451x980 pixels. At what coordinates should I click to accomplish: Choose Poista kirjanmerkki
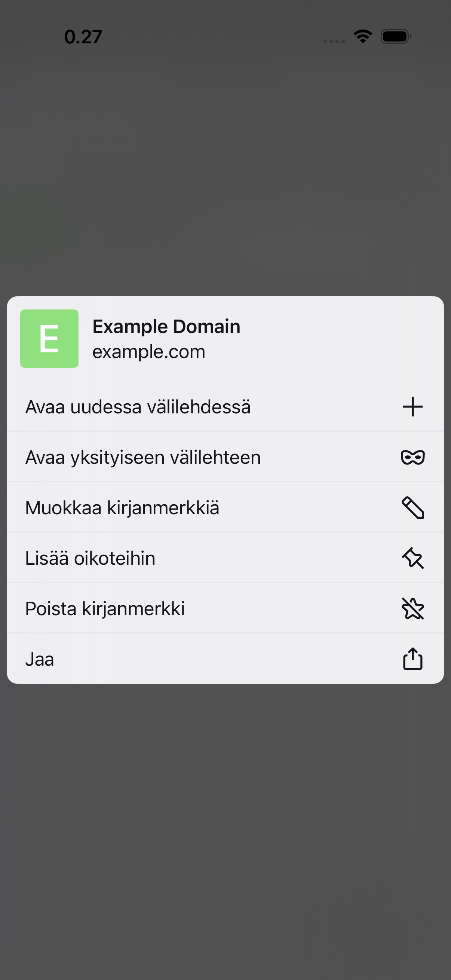(225, 608)
